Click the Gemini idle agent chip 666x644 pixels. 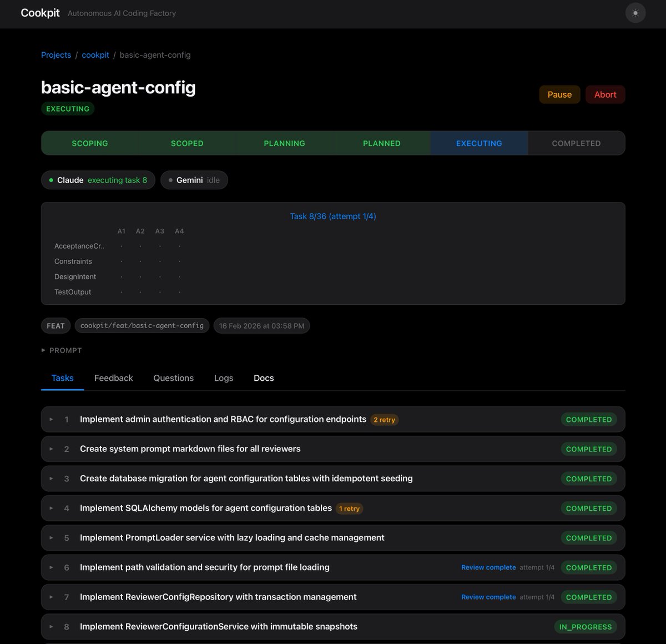[x=194, y=180]
